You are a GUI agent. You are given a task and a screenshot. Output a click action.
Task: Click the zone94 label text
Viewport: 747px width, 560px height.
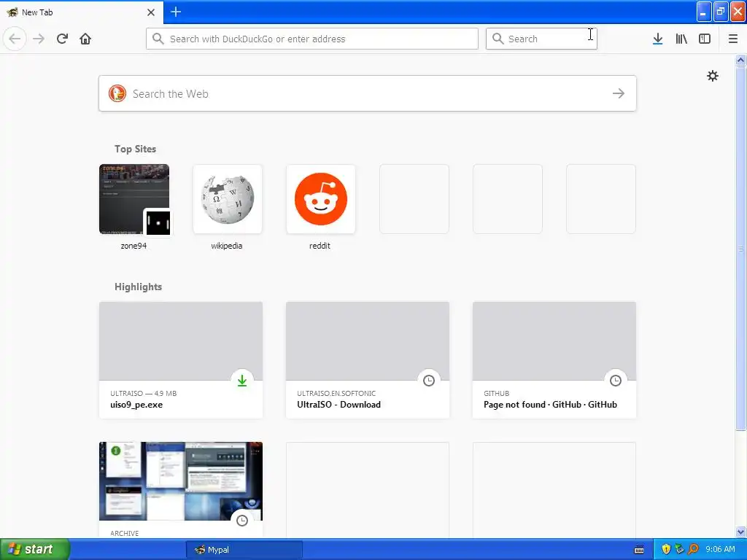point(133,246)
